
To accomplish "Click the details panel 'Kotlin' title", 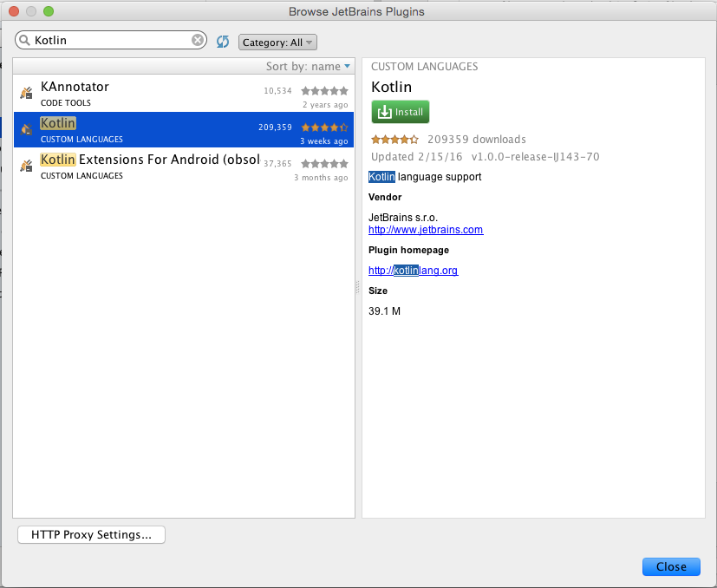I will click(391, 87).
